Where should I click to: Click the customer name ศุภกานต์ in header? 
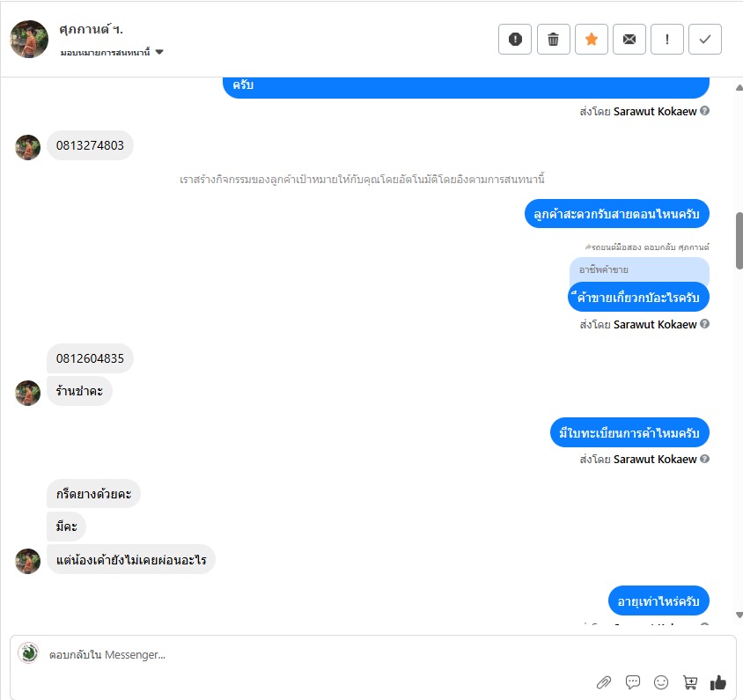tap(91, 29)
